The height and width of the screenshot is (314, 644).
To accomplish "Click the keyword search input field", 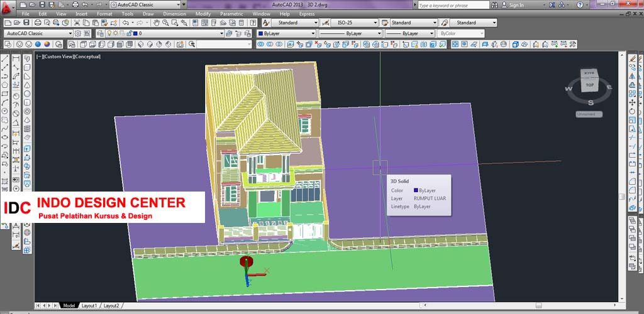I will [453, 5].
